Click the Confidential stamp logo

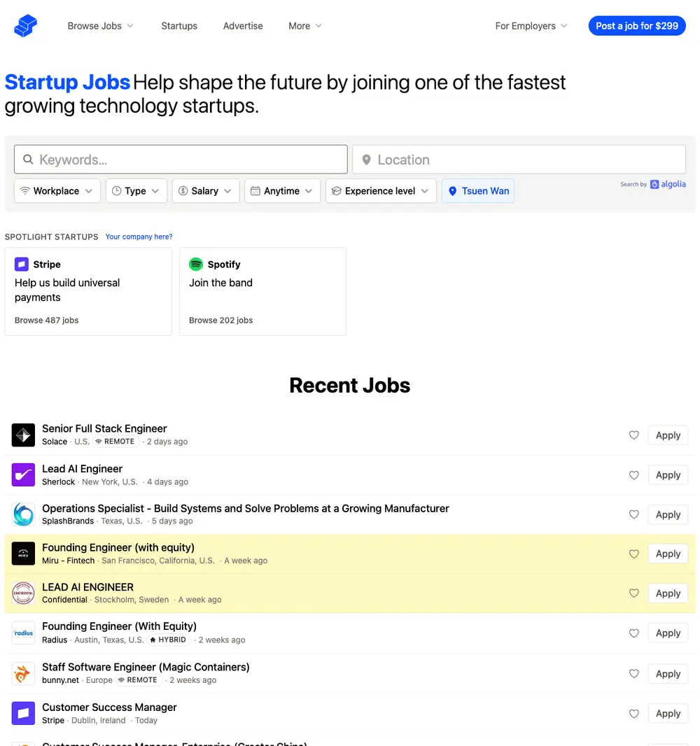click(x=23, y=593)
